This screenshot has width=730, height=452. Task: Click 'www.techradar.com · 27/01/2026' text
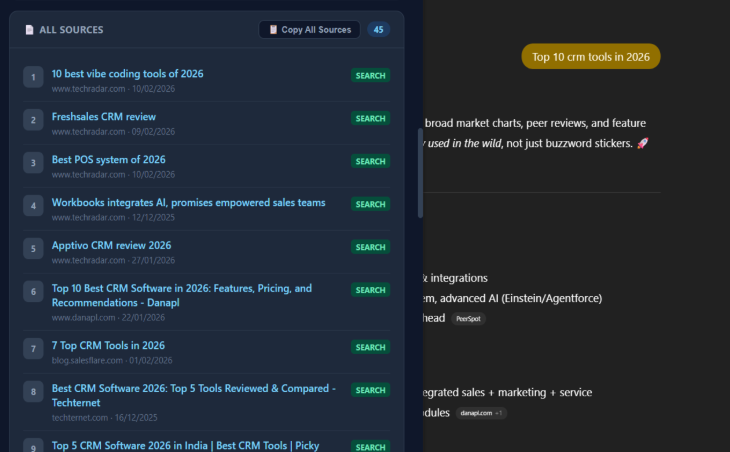[113, 260]
